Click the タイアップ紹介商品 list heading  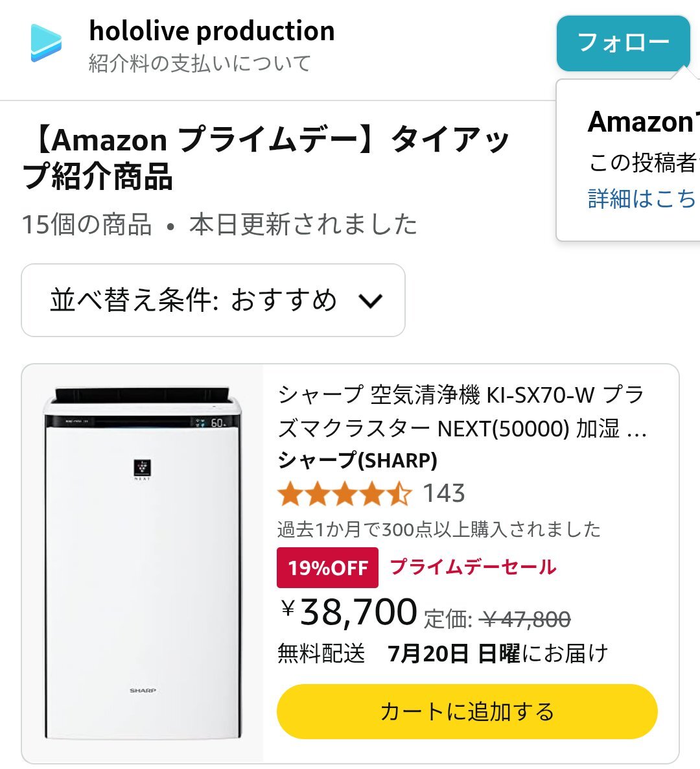265,158
